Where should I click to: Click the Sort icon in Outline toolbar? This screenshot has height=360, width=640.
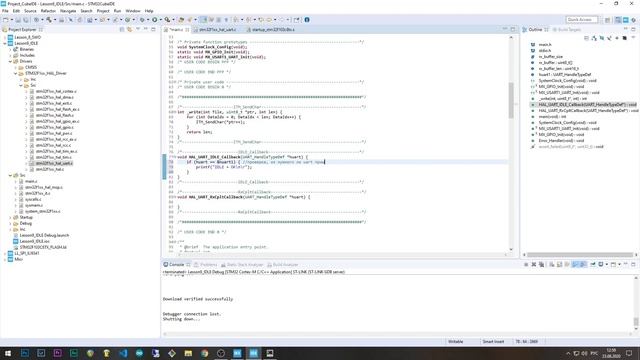point(594,38)
